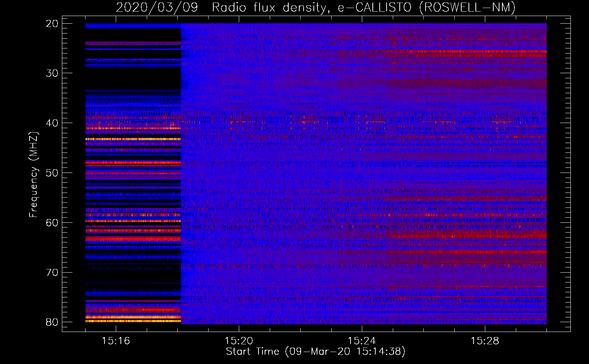
Task: Click the 'Start Time (09-Mar-20 15:14:38)' label
Action: tap(316, 352)
